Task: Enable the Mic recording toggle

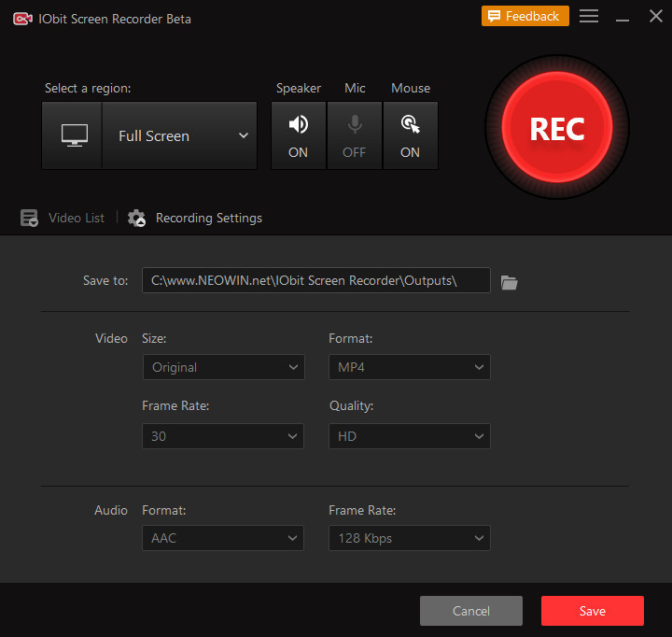Action: point(354,135)
